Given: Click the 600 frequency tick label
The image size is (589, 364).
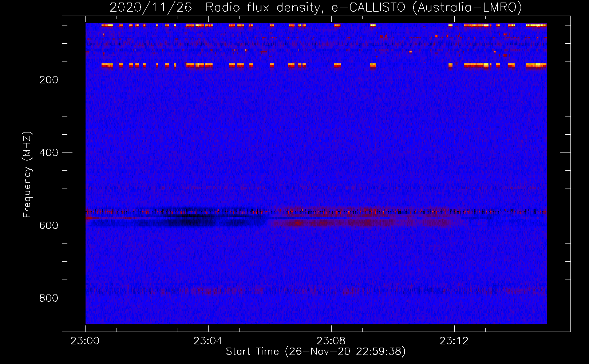Looking at the screenshot, I should [48, 225].
